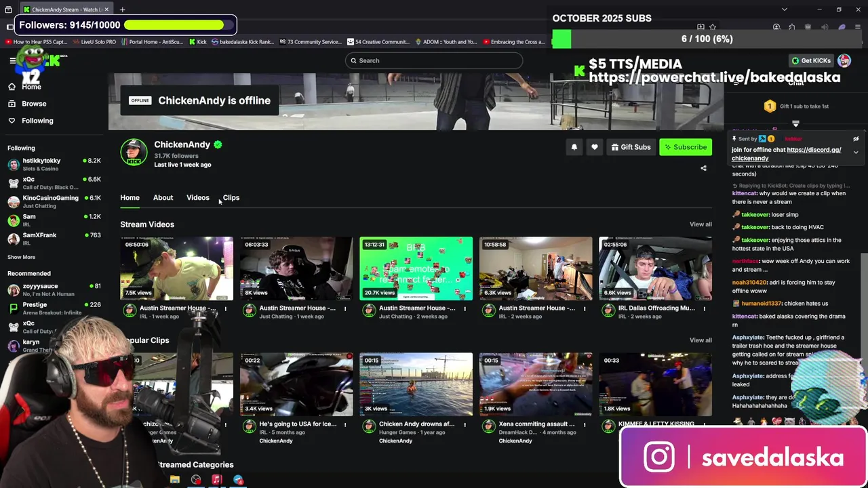Open the File Explorer taskbar icon
The height and width of the screenshot is (488, 868).
coord(174,480)
